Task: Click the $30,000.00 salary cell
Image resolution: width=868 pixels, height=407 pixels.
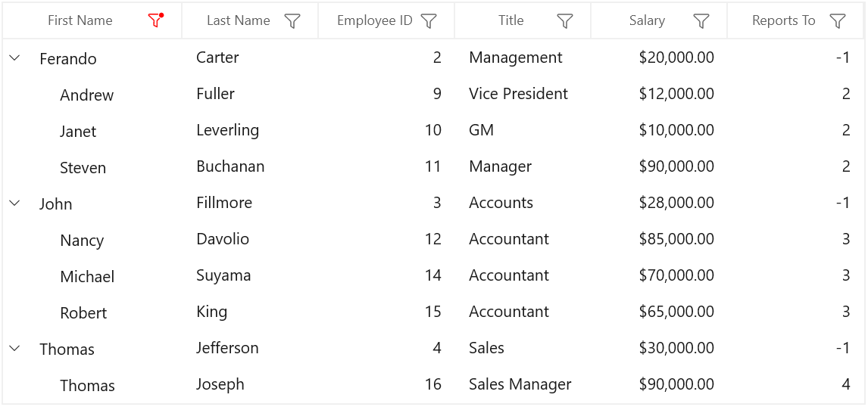Action: [x=676, y=348]
